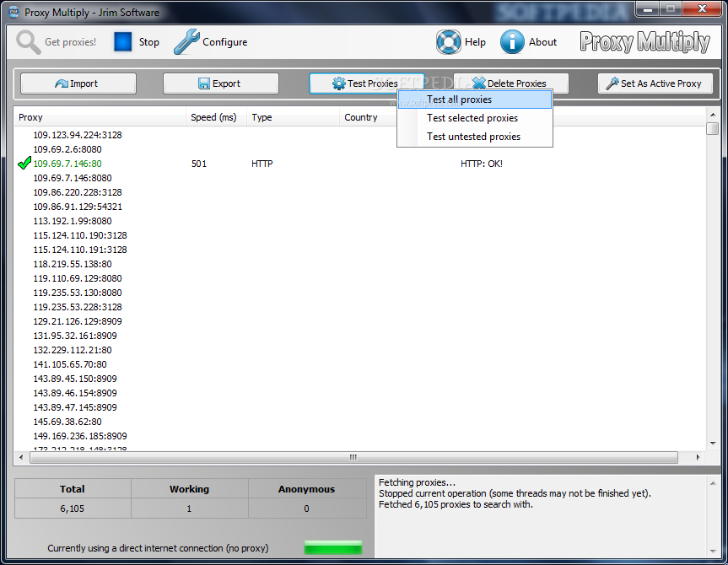Select proxy 129.21.126.129:8909
The height and width of the screenshot is (565, 728).
point(78,321)
